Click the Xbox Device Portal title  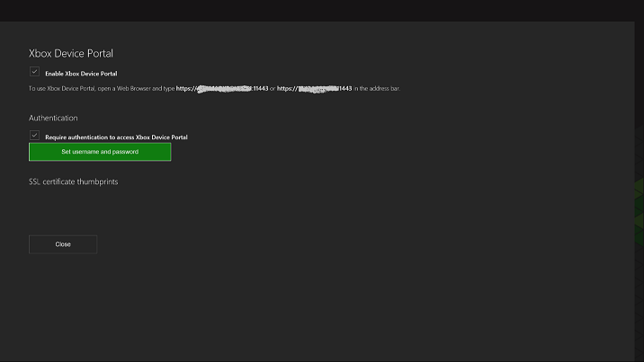[x=71, y=53]
